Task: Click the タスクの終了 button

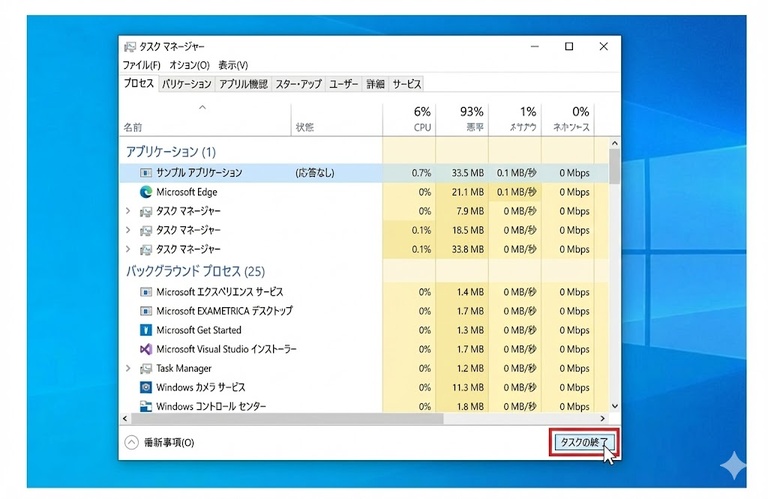Action: pyautogui.click(x=583, y=443)
